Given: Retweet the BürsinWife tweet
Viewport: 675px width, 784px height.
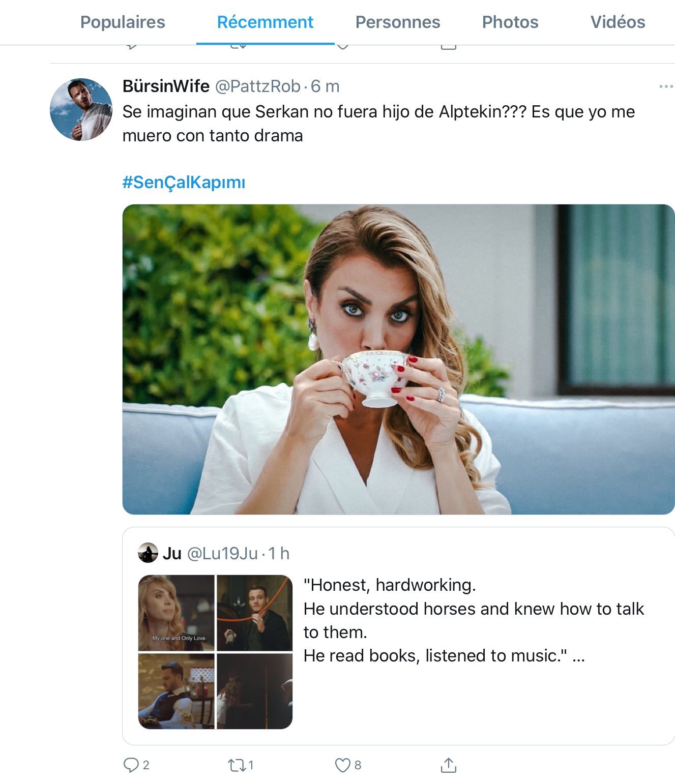Looking at the screenshot, I should click(237, 765).
